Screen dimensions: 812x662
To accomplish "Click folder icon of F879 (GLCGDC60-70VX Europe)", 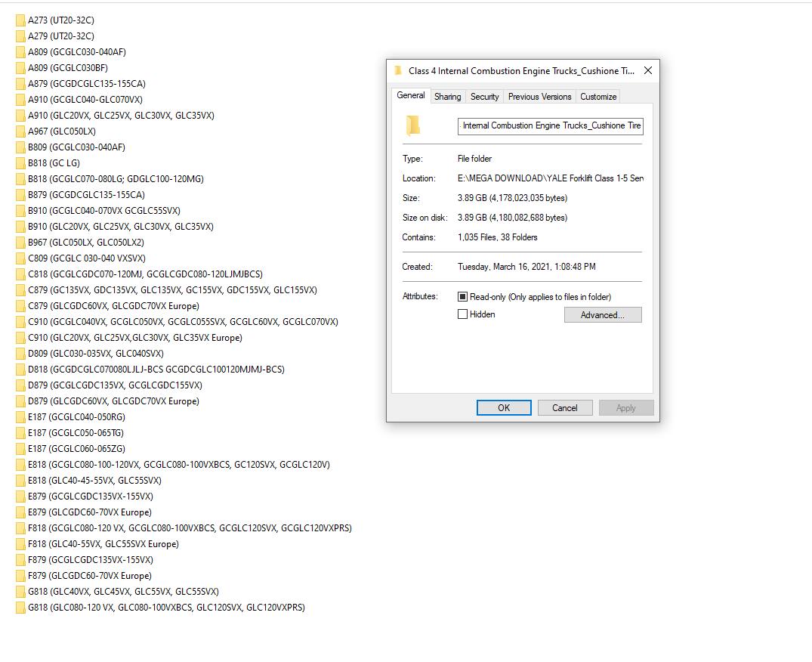I will click(x=20, y=576).
